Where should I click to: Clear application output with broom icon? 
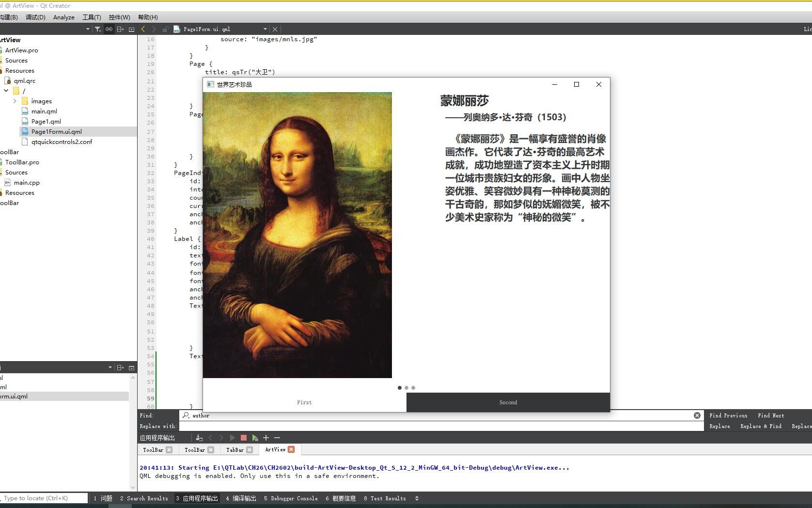pos(199,438)
